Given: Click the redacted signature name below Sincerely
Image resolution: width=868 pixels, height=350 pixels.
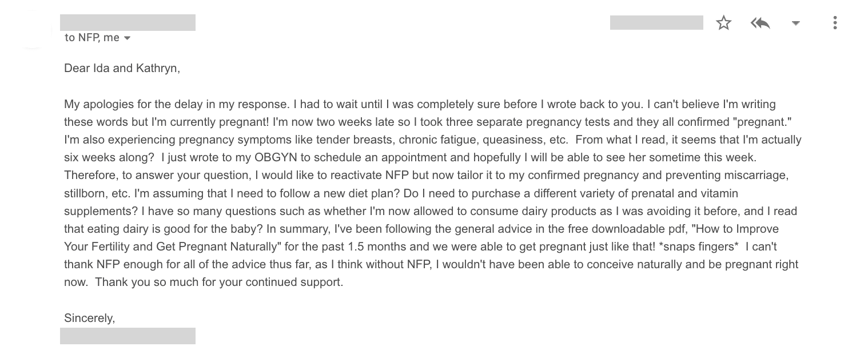Looking at the screenshot, I should [128, 336].
